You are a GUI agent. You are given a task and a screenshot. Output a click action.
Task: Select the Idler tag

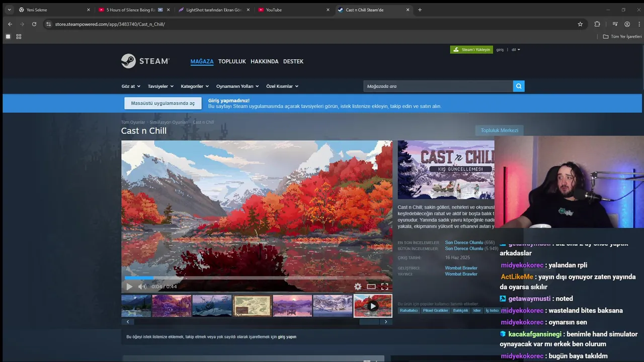tap(477, 310)
